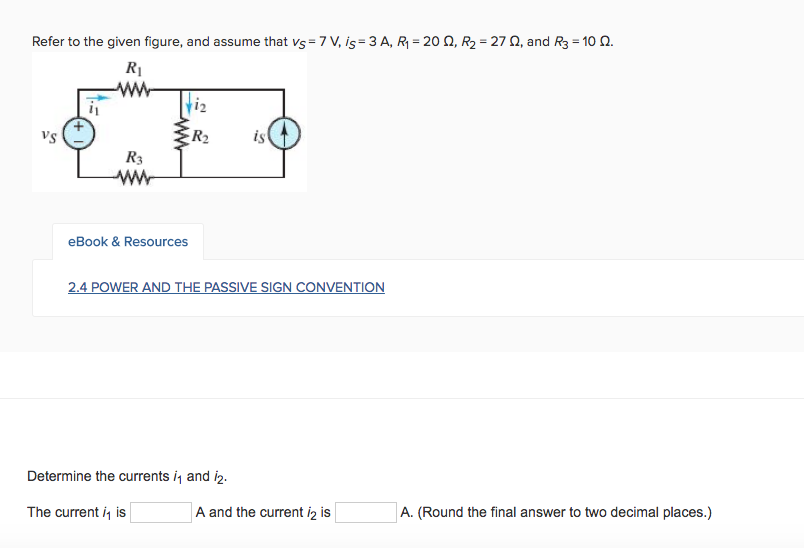This screenshot has height=548, width=804.
Task: Click the blue i2 downward arrow
Action: (x=187, y=103)
